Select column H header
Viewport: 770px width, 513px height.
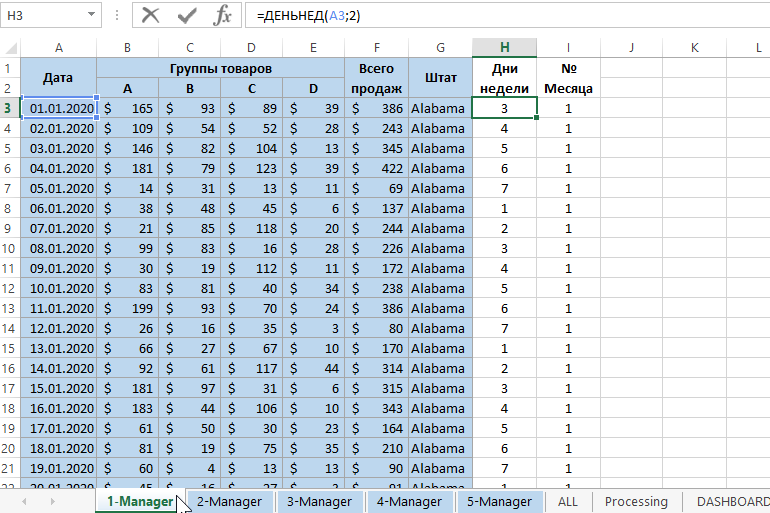click(x=504, y=48)
